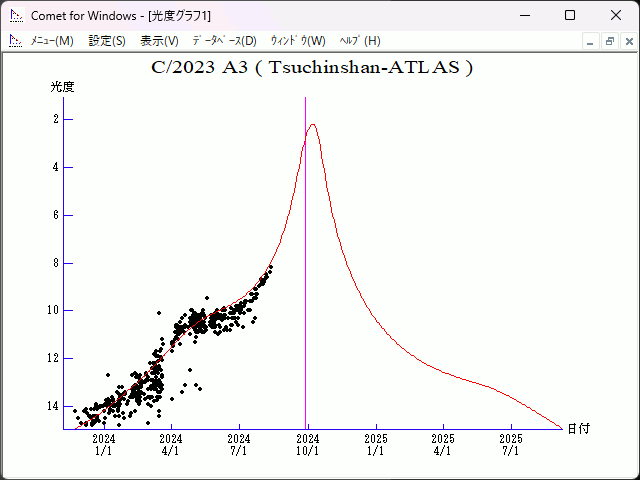Open the ウィンドウ(W) menu
The image size is (640, 480).
coord(298,41)
